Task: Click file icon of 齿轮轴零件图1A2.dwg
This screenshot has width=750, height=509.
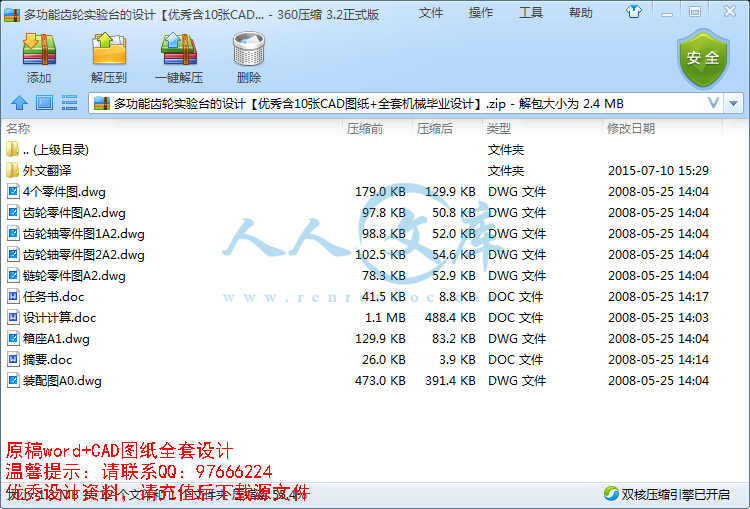Action: pyautogui.click(x=13, y=233)
